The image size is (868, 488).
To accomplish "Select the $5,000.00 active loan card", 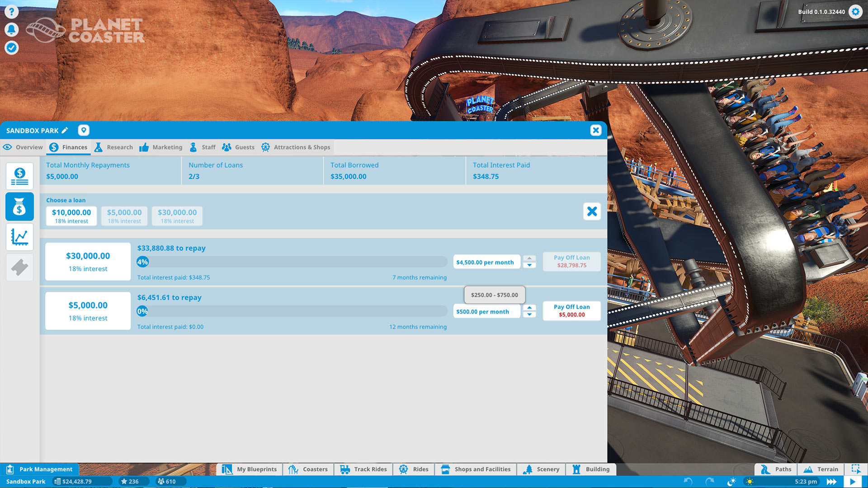I will pos(88,311).
